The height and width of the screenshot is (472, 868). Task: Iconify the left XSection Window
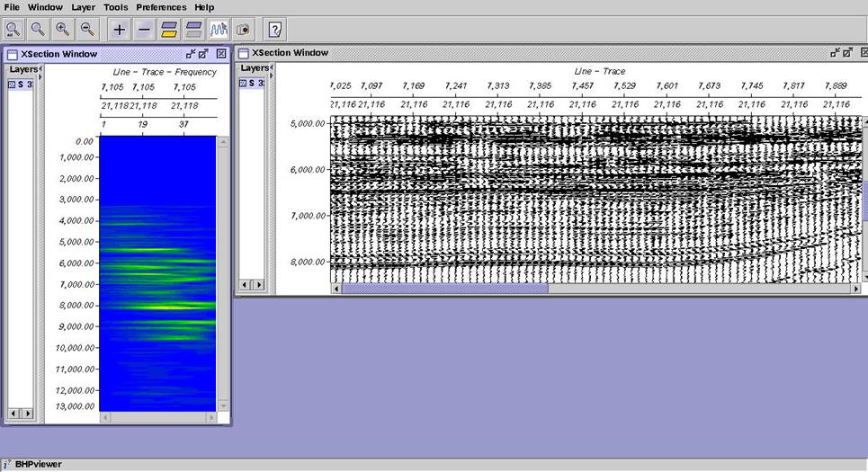point(191,54)
